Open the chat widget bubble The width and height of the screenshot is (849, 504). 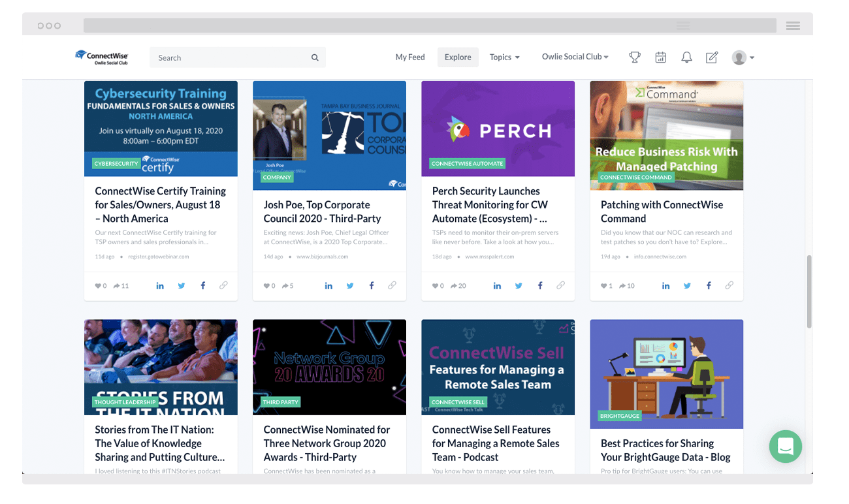pyautogui.click(x=786, y=447)
